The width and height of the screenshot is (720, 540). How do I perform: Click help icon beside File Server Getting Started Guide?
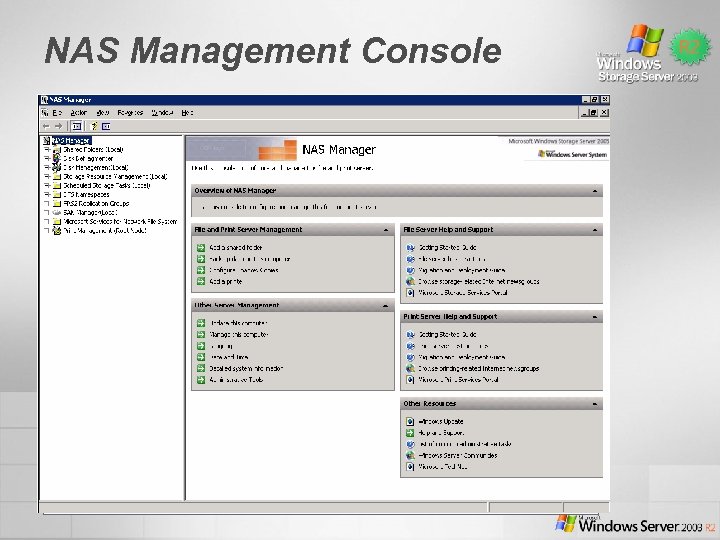pos(410,248)
